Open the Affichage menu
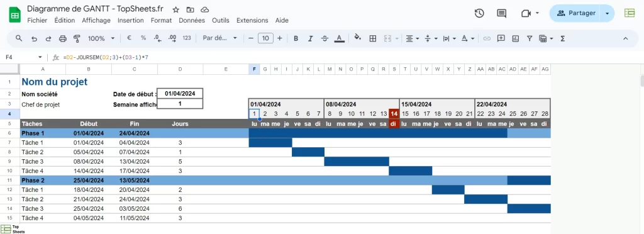The height and width of the screenshot is (234, 644). [96, 20]
